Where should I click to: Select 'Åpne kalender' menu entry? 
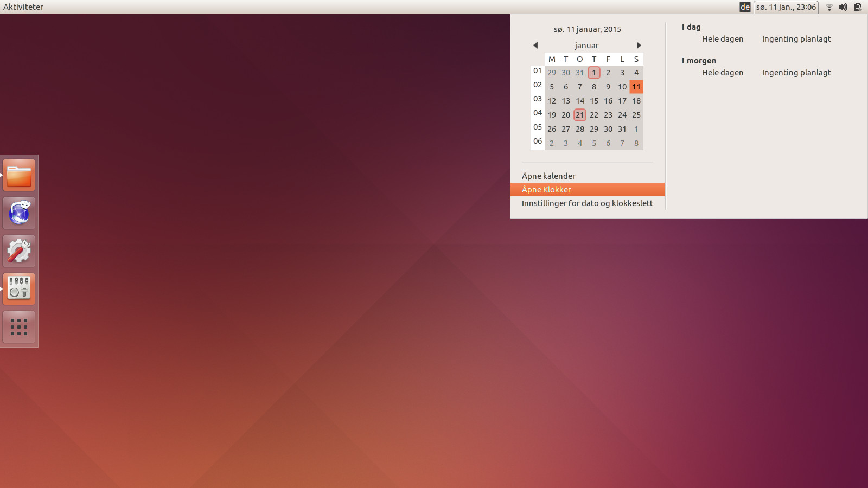tap(588, 176)
